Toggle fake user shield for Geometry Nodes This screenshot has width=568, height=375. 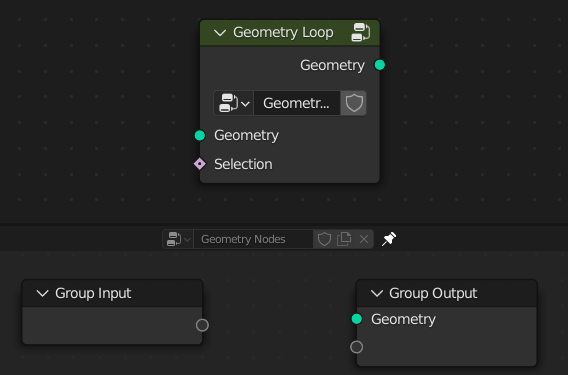324,239
